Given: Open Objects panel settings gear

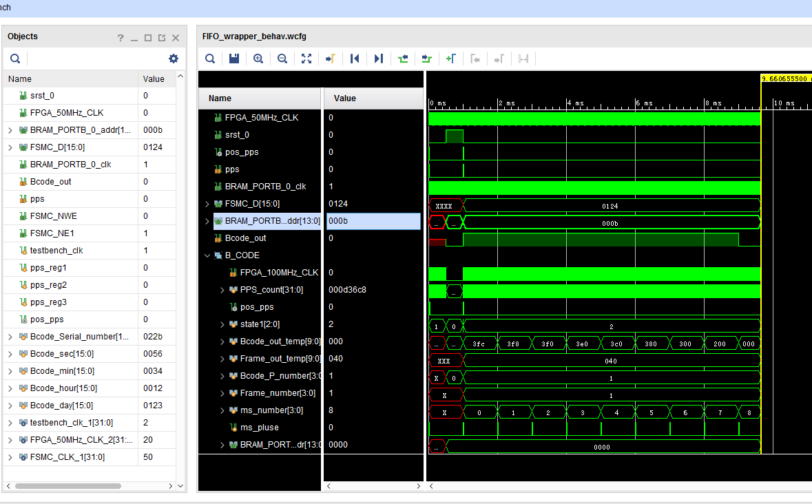Looking at the screenshot, I should coord(174,59).
